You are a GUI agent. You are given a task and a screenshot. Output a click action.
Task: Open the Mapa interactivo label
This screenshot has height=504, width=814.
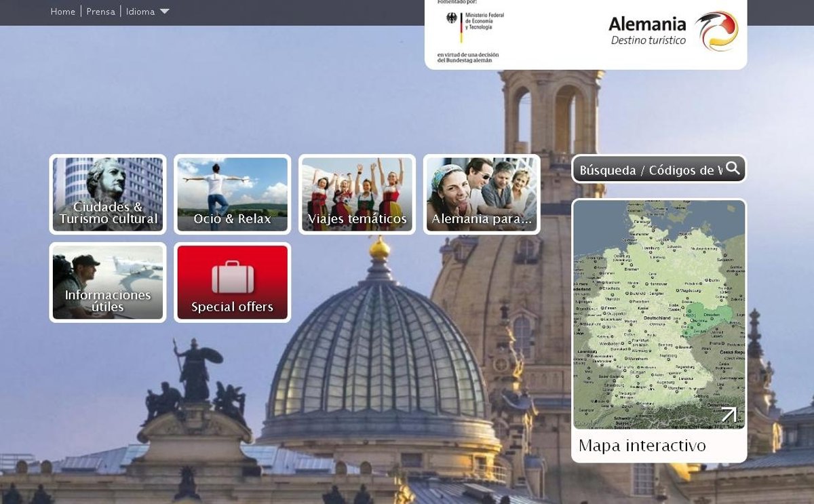point(642,446)
